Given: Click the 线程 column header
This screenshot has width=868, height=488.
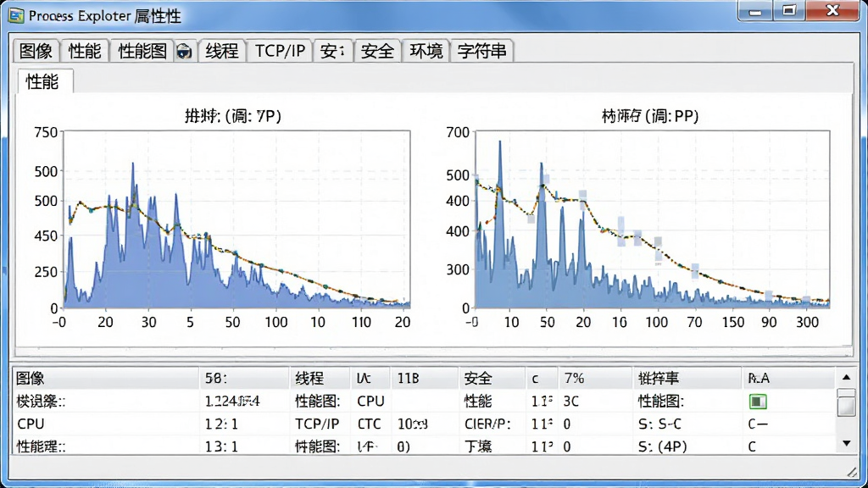Looking at the screenshot, I should (320, 378).
